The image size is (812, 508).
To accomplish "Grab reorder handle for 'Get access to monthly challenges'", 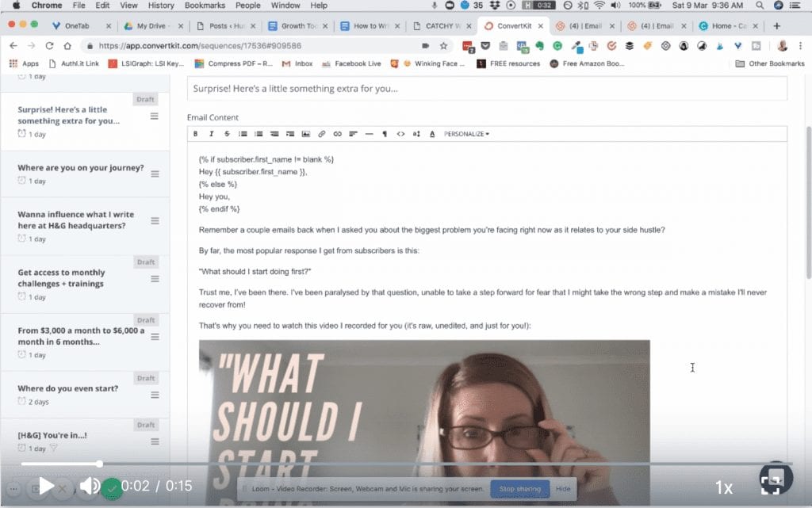I will tap(155, 279).
